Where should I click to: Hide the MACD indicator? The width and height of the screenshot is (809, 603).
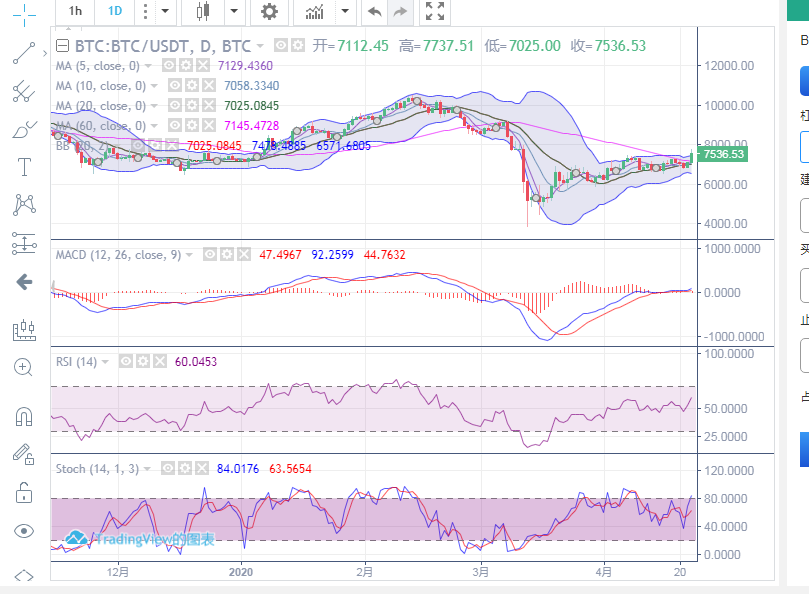tap(209, 254)
